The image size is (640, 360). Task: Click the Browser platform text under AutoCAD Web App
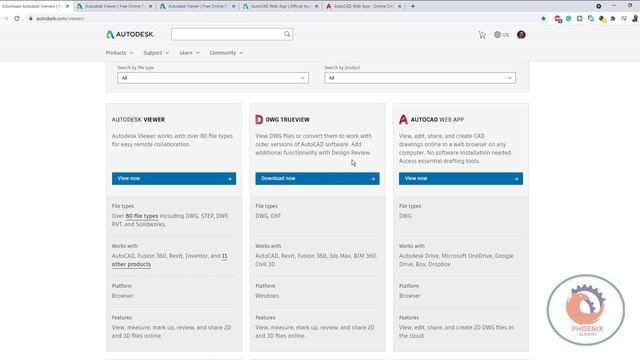[410, 296]
